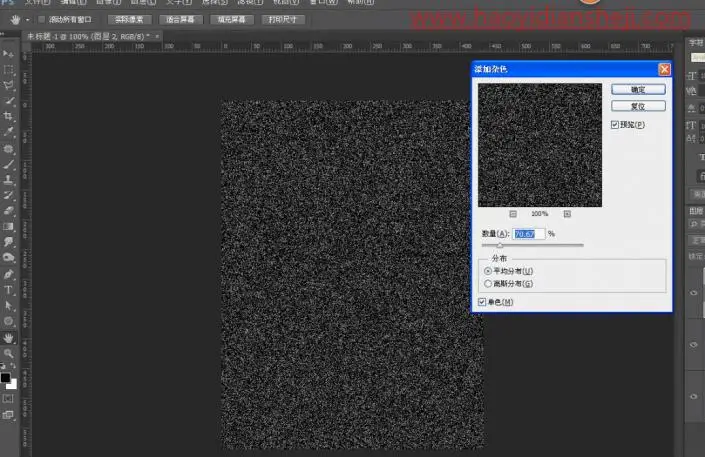This screenshot has height=457, width=705.
Task: Click the 实际像素 actual pixels button
Action: [129, 19]
